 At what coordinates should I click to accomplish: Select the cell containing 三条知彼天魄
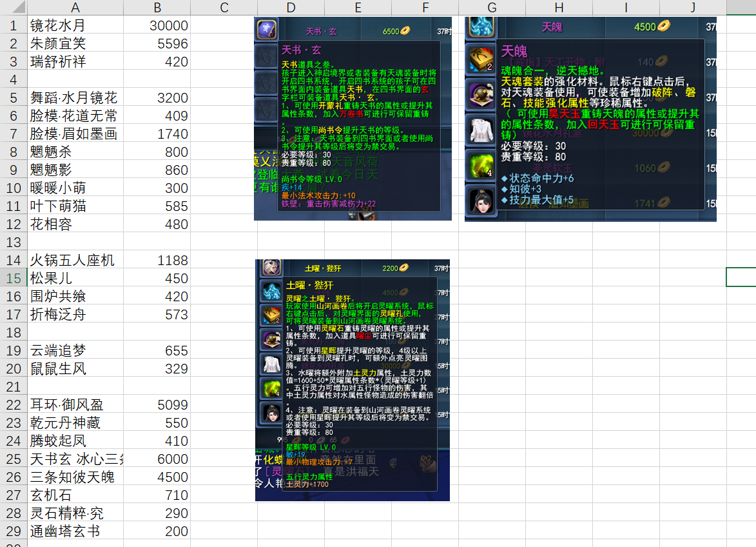click(x=75, y=477)
